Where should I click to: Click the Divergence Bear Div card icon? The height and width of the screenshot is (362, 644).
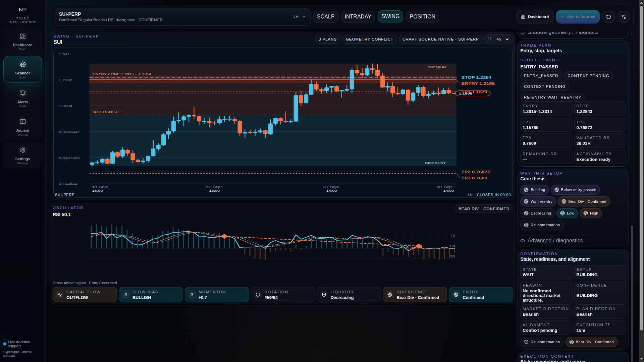(x=390, y=295)
